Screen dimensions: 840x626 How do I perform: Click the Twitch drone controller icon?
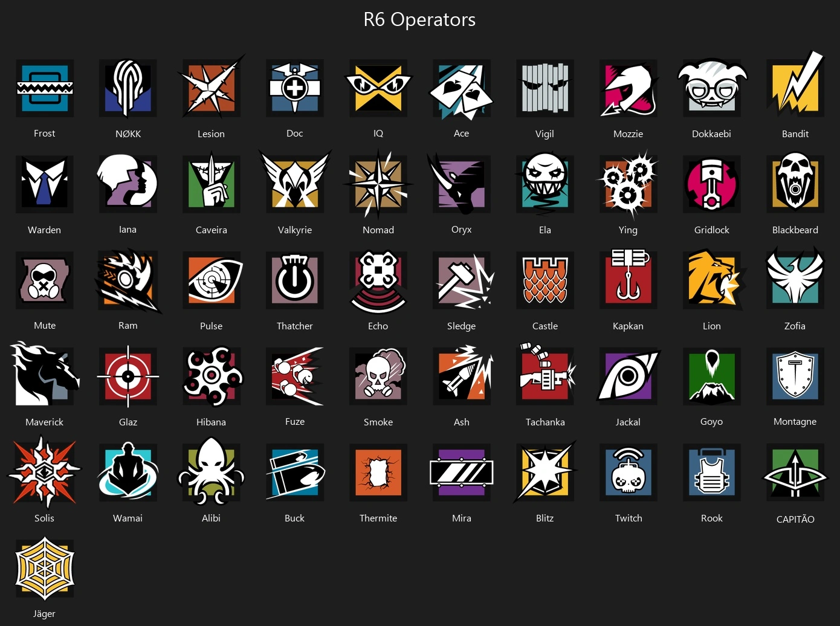coord(628,473)
